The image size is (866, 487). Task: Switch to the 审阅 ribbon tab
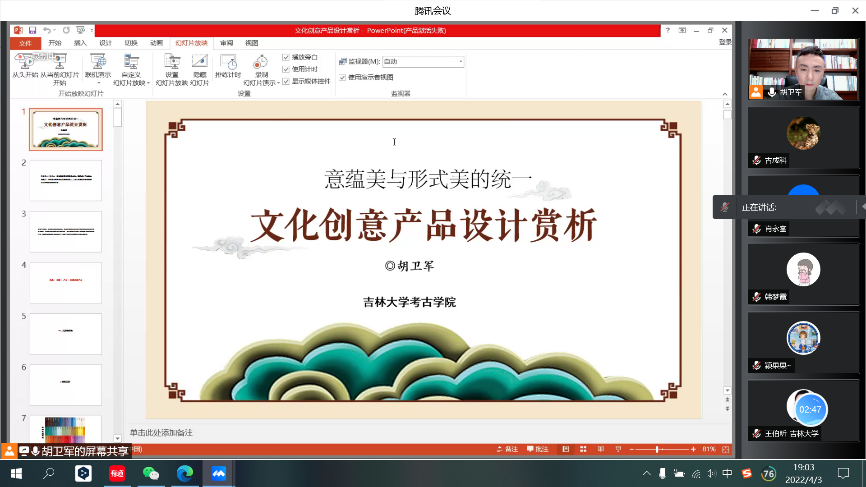coord(227,43)
